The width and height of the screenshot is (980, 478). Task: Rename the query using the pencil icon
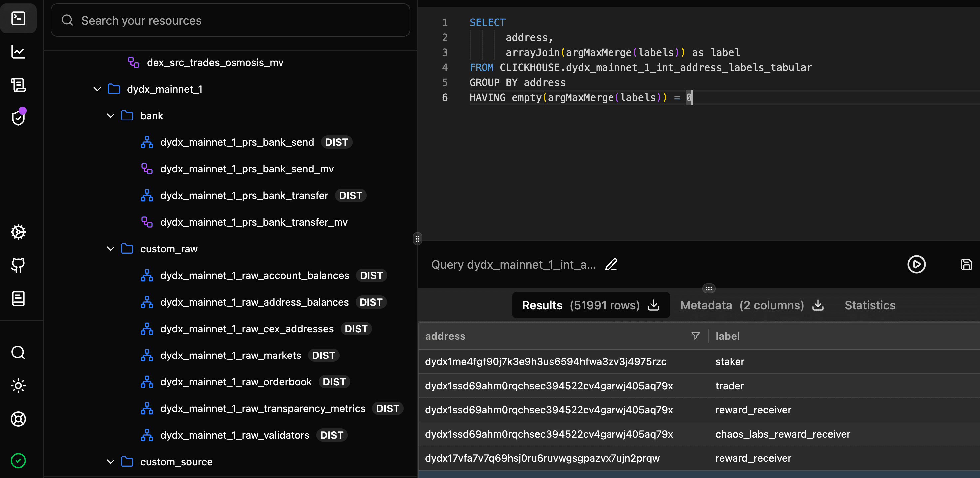611,264
